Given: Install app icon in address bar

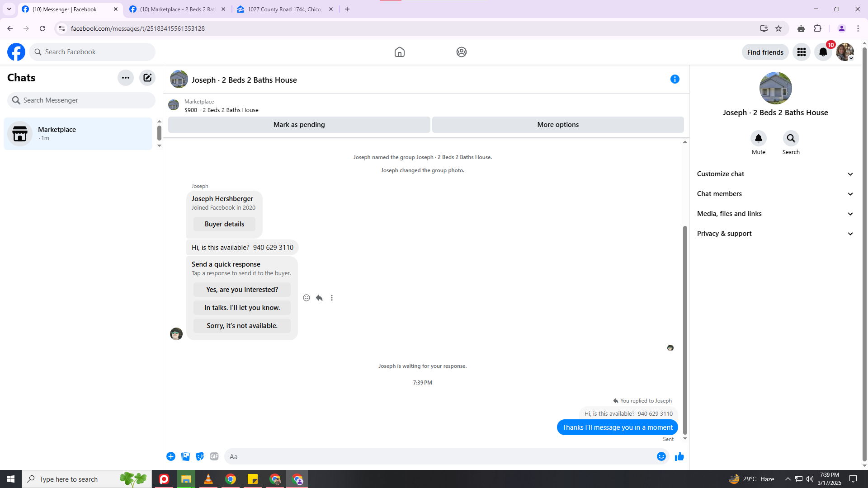Looking at the screenshot, I should [x=764, y=28].
